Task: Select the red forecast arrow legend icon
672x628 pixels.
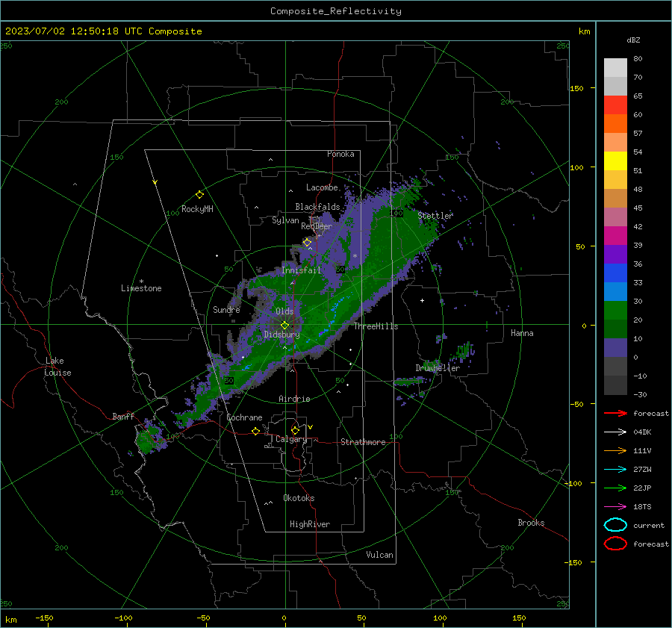Action: pyautogui.click(x=615, y=413)
